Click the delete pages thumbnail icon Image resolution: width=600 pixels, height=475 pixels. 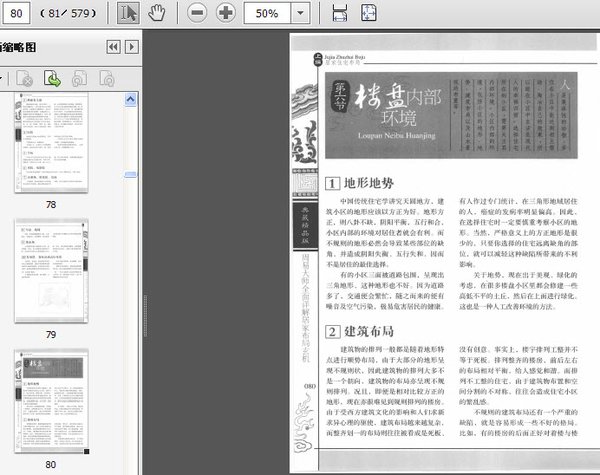[x=26, y=78]
